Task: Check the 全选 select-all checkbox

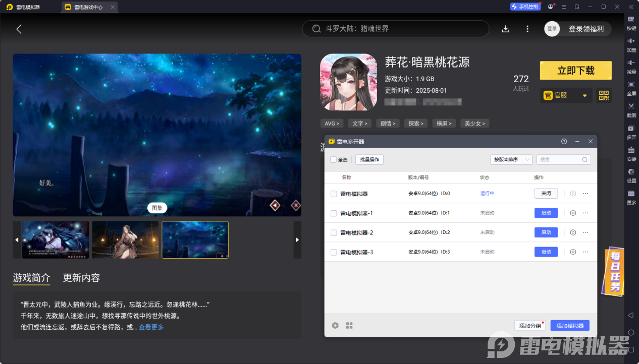Action: point(333,160)
